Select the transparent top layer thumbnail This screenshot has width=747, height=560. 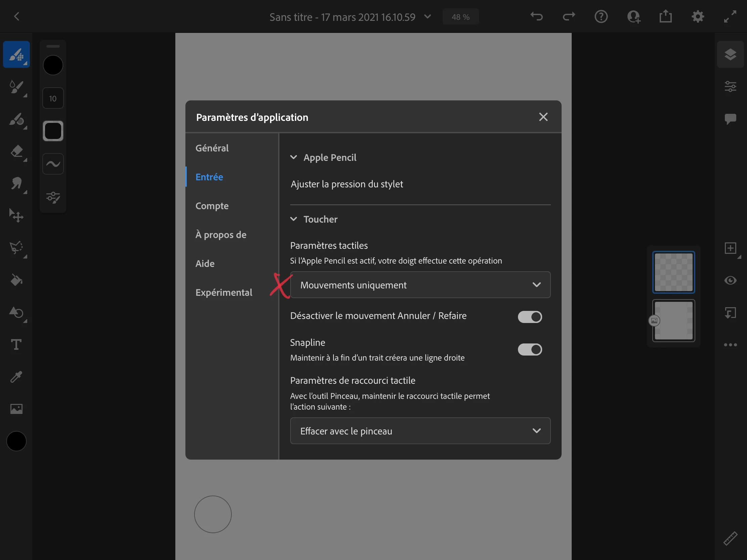point(673,272)
